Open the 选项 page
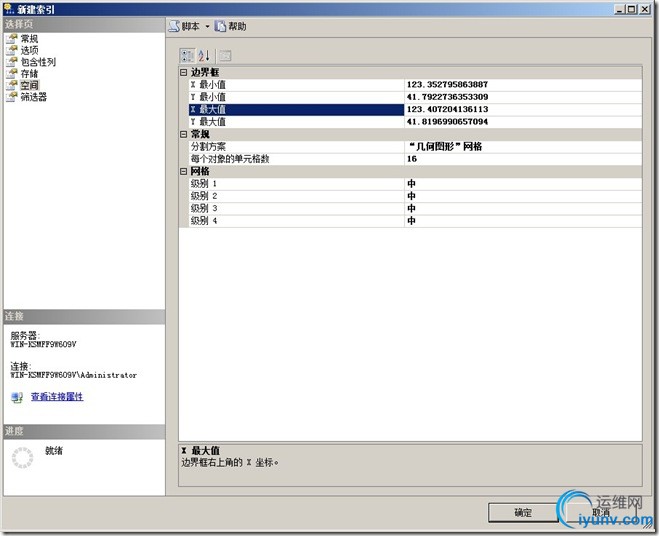 click(29, 50)
